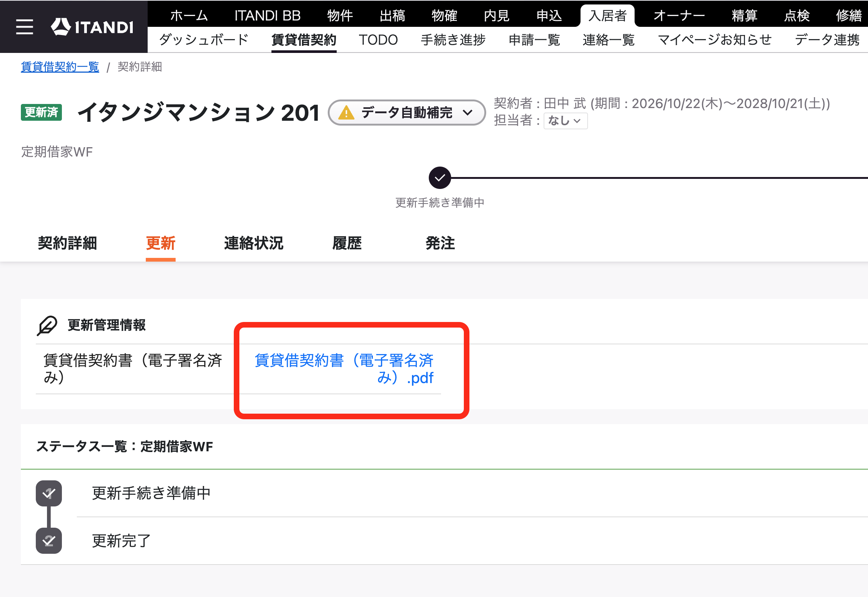Open the ダッシュボード submenu
Image resolution: width=868 pixels, height=597 pixels.
(204, 40)
